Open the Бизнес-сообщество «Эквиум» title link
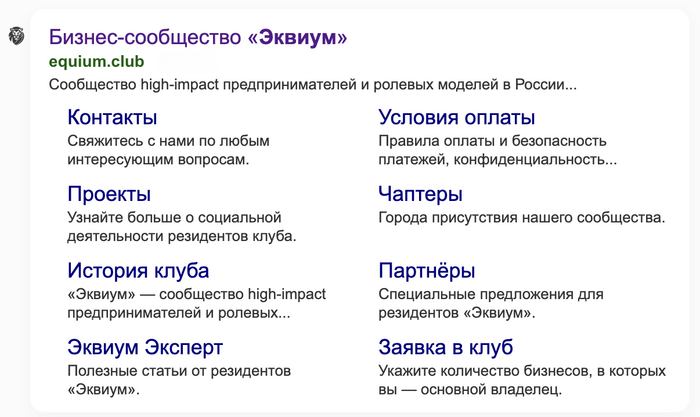The height and width of the screenshot is (417, 700). point(198,38)
